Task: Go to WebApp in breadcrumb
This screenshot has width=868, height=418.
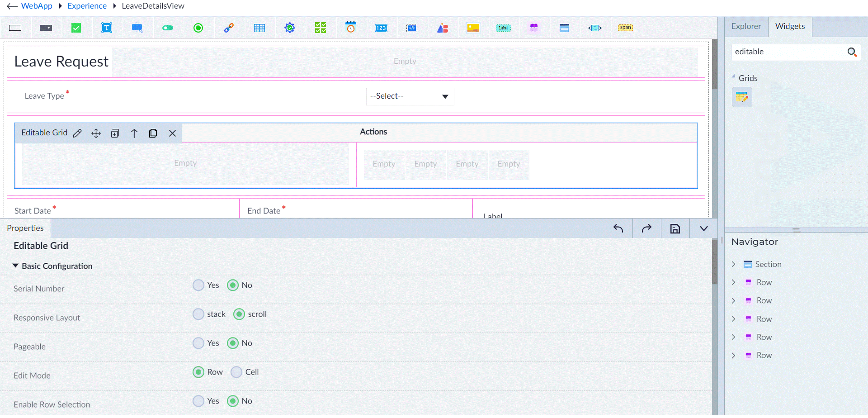Action: coord(37,6)
